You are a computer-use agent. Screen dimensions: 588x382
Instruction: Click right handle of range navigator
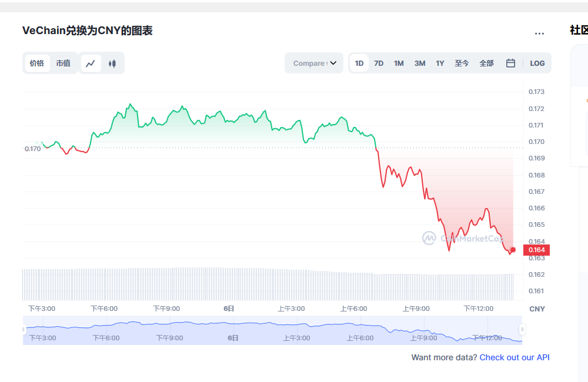click(x=522, y=330)
